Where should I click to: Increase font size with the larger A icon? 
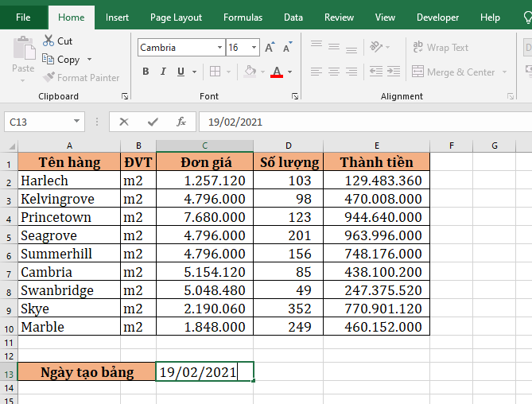coord(270,48)
